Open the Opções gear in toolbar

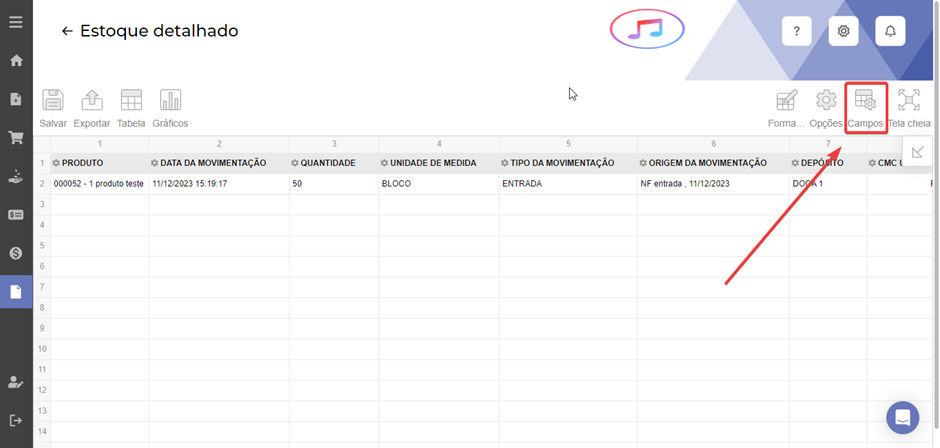pos(826,101)
